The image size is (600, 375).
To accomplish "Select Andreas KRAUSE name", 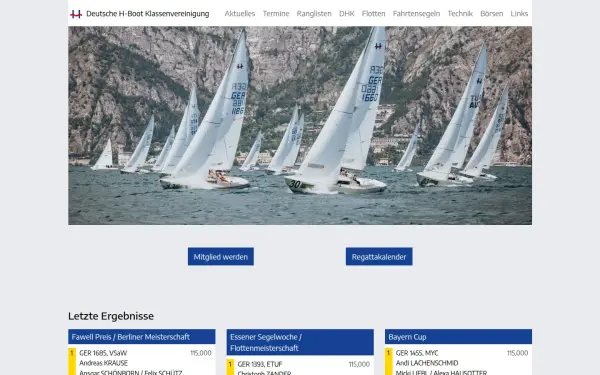I will click(x=104, y=363).
